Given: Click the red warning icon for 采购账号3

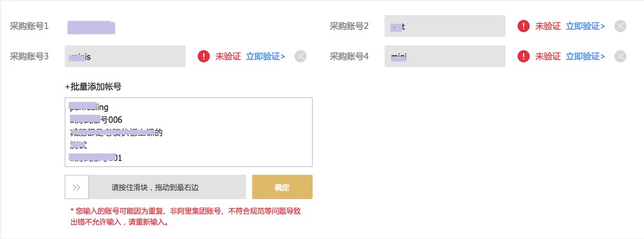Looking at the screenshot, I should 204,56.
